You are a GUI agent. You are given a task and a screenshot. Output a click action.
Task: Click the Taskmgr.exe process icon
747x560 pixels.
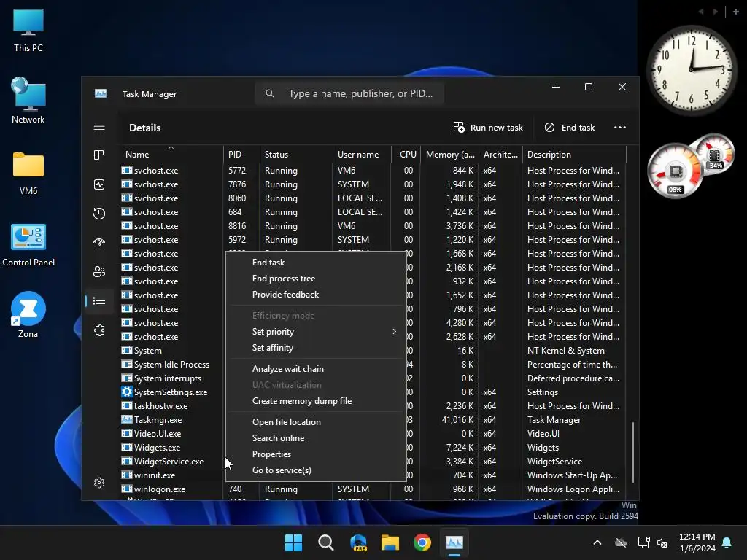126,419
